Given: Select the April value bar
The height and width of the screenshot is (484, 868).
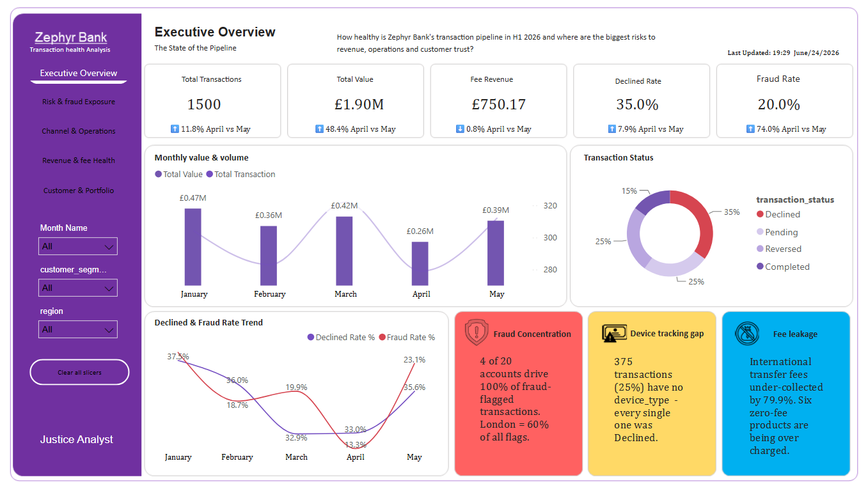Looking at the screenshot, I should tap(420, 263).
